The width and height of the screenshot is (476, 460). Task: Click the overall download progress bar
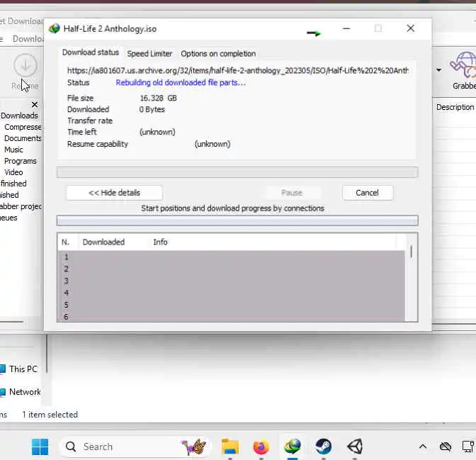[237, 172]
